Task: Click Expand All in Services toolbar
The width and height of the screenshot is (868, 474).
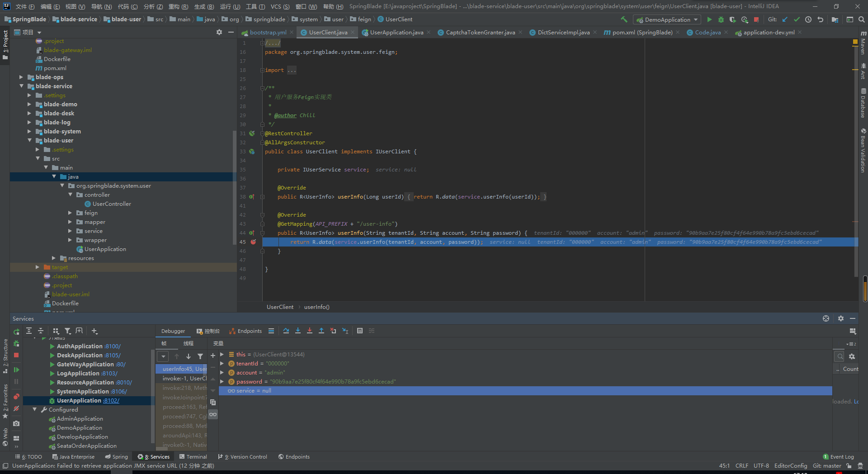Action: coord(29,331)
